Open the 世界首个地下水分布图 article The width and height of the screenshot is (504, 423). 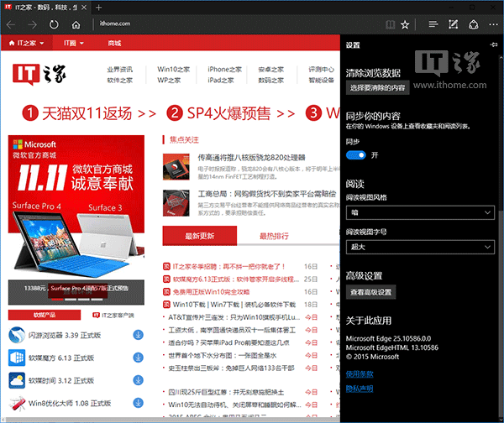coord(223,355)
